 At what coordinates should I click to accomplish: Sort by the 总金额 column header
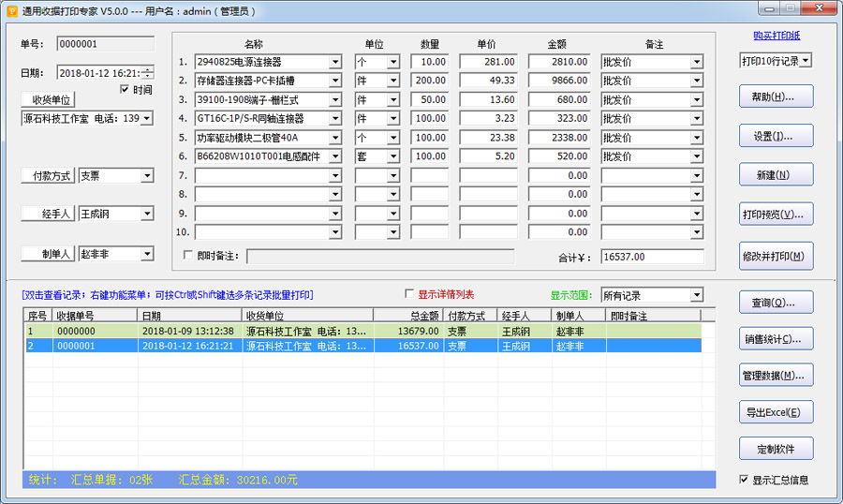(407, 316)
